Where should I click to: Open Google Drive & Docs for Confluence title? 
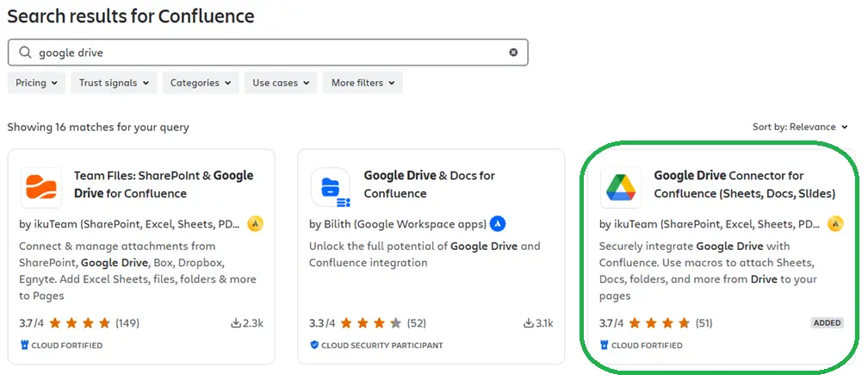430,184
